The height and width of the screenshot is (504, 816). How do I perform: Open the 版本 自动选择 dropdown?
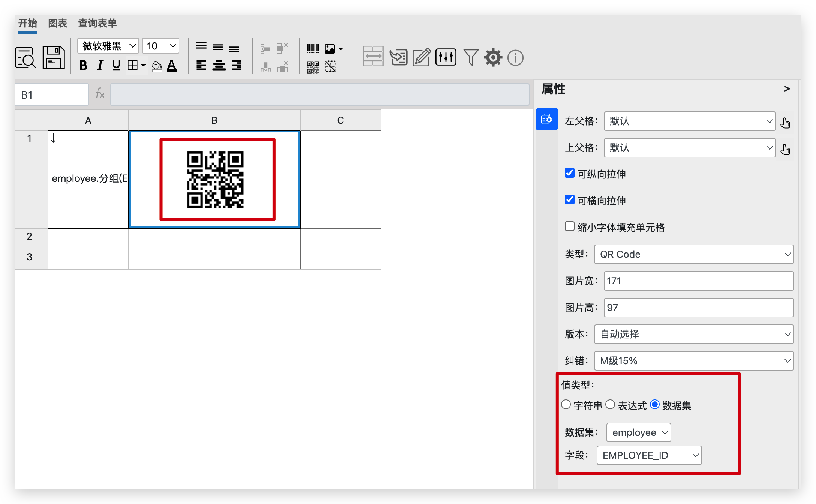694,334
